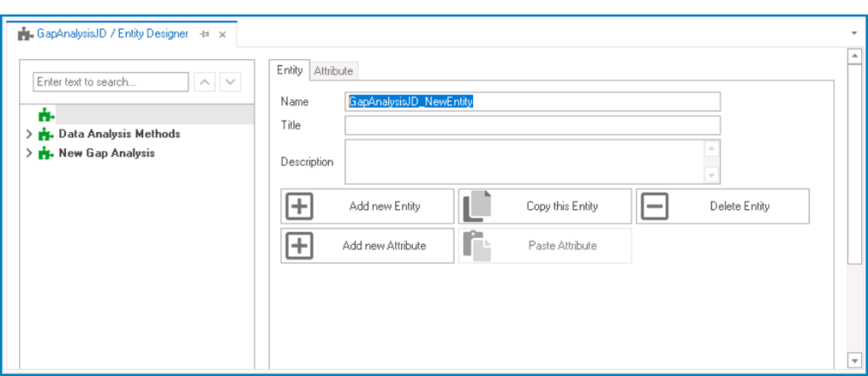This screenshot has width=868, height=376.
Task: Expand the New Gap Analysis tree node
Action: [29, 154]
